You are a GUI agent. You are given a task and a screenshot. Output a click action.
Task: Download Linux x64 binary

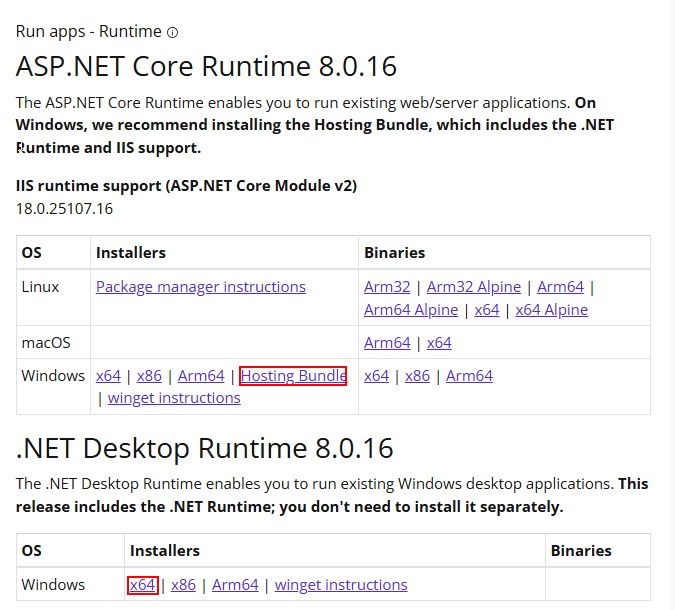pos(487,310)
